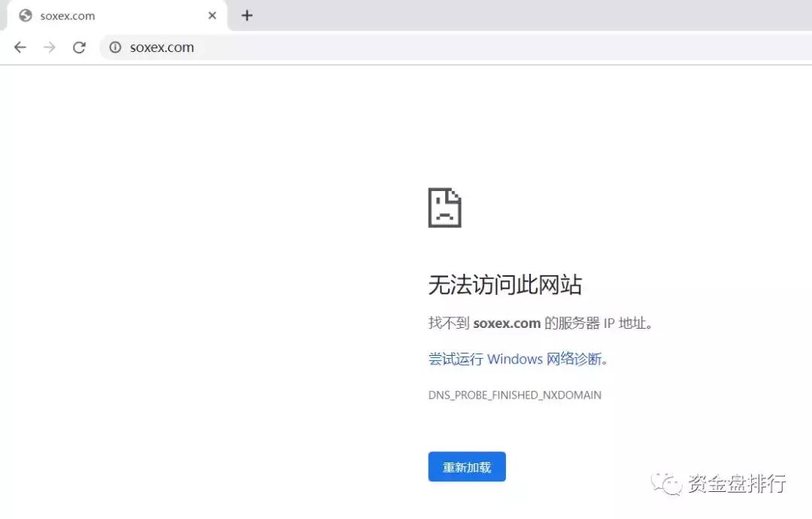Viewport: 812px width, 519px height.
Task: Click the IP address error description line
Action: (x=539, y=323)
